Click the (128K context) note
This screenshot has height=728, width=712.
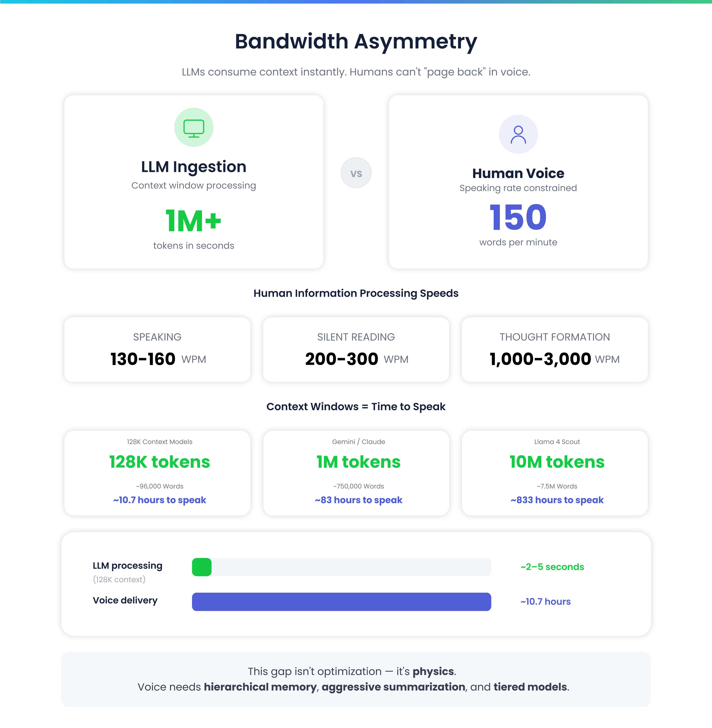pos(119,580)
